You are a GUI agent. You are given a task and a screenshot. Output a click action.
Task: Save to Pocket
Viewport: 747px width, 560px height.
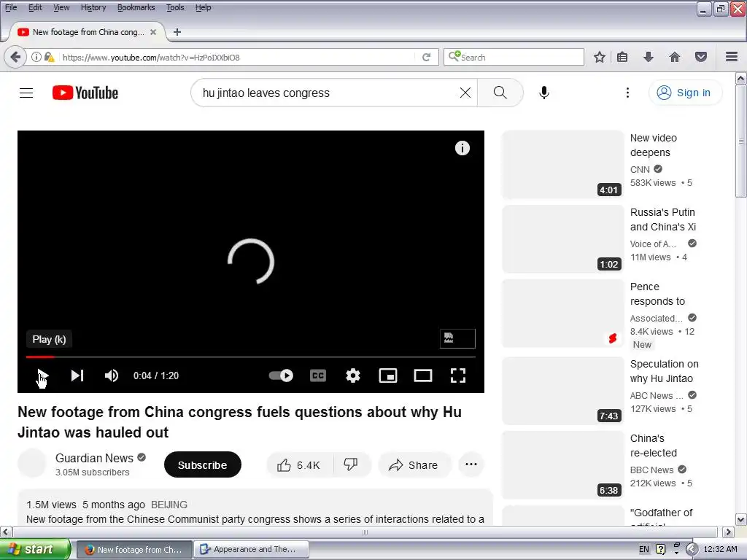pos(701,57)
